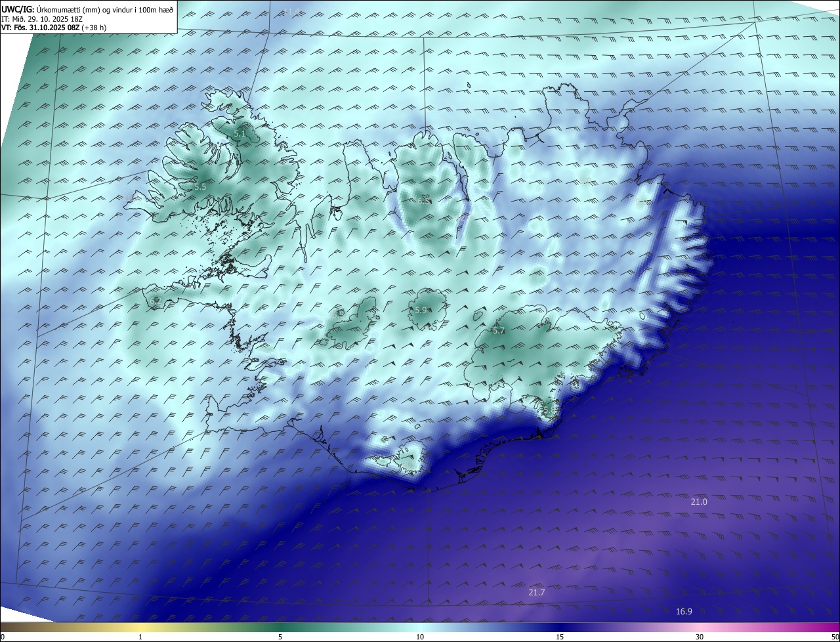Click the 21.7 value on the map
The height and width of the screenshot is (642, 840).
(536, 592)
